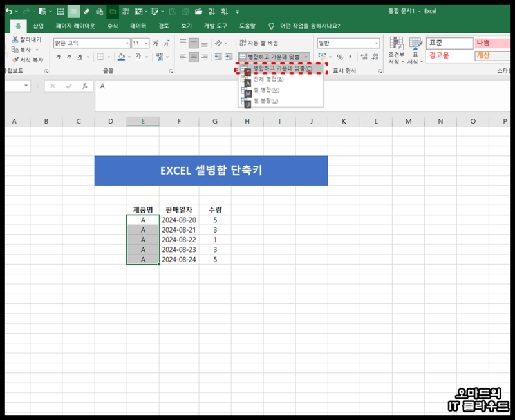The height and width of the screenshot is (420, 515).
Task: Apply the 표준 cell style
Action: click(x=449, y=43)
